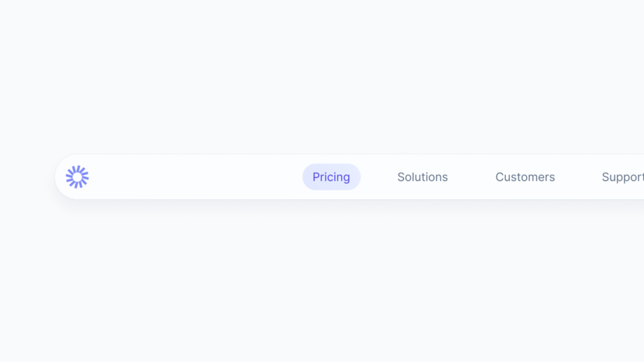View Customers from the top menu

click(525, 177)
